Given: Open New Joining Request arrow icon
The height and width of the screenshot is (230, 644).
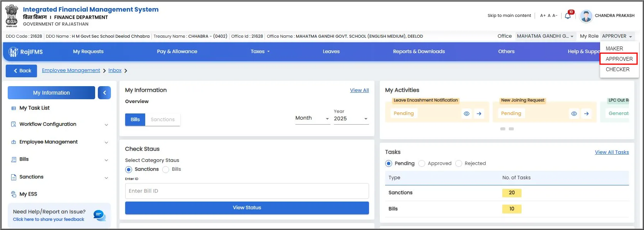Looking at the screenshot, I should pyautogui.click(x=586, y=113).
